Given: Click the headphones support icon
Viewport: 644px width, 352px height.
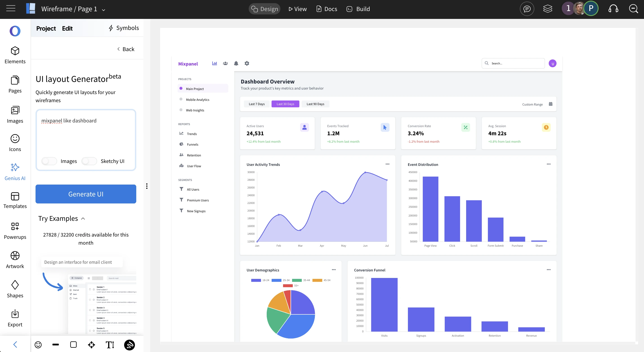Looking at the screenshot, I should point(613,9).
